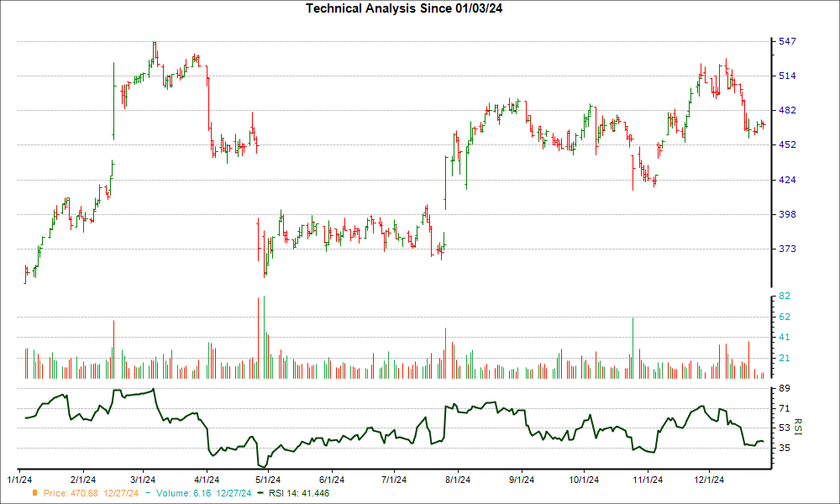Click the tallest green volume bar near 5/1/24
Image resolution: width=840 pixels, height=504 pixels.
click(265, 338)
